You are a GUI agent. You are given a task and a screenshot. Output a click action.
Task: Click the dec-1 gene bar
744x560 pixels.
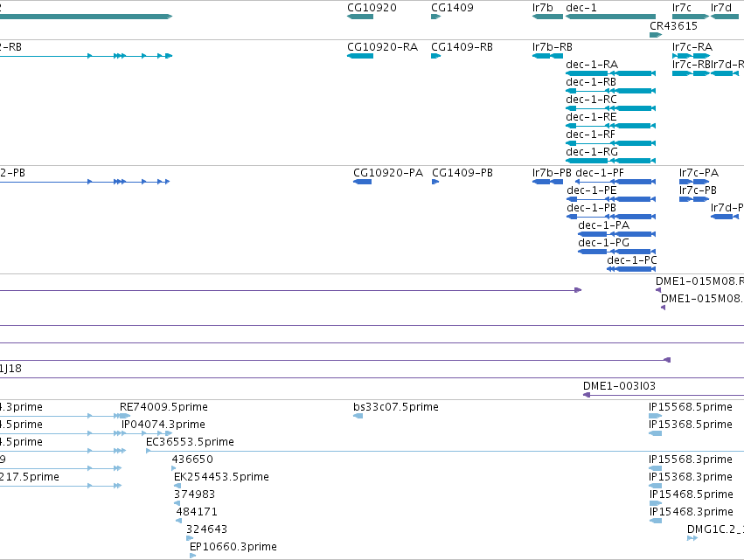tap(610, 17)
